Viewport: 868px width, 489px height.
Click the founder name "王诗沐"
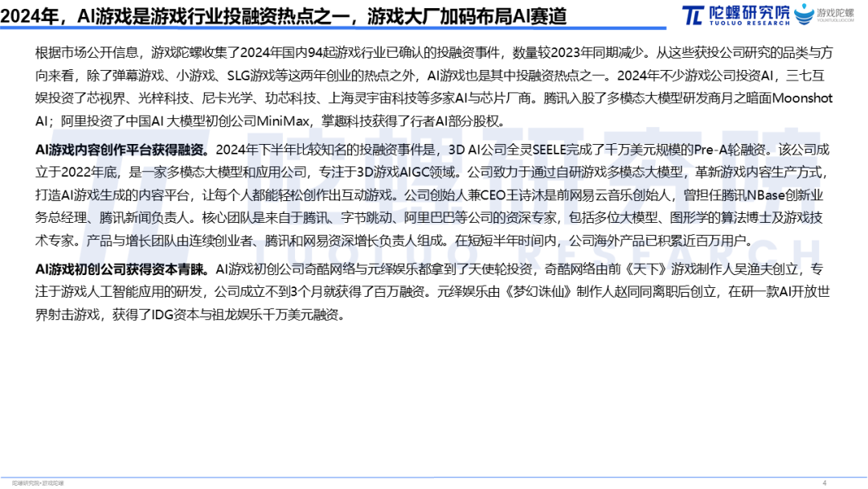pos(526,195)
